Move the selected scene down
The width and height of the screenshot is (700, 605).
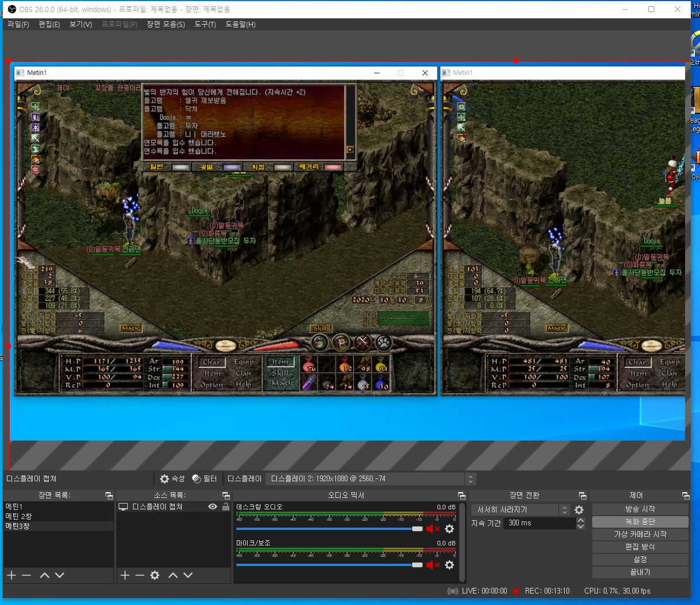tap(60, 575)
